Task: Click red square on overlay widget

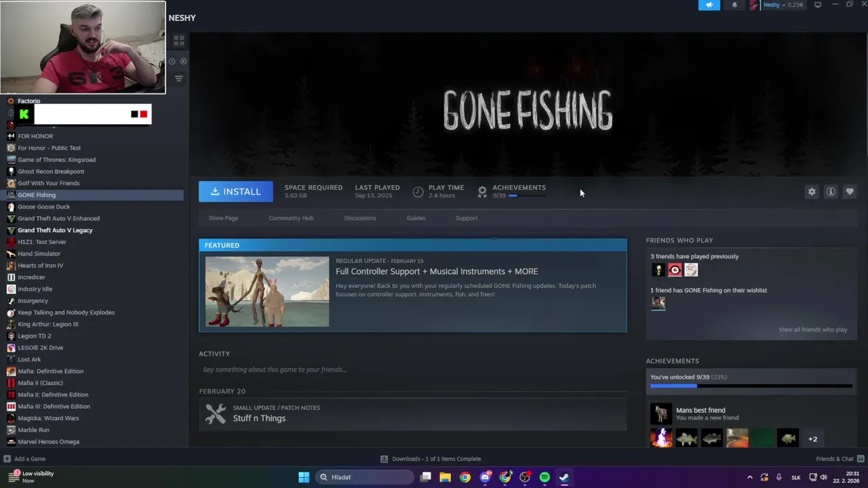Action: (x=143, y=114)
